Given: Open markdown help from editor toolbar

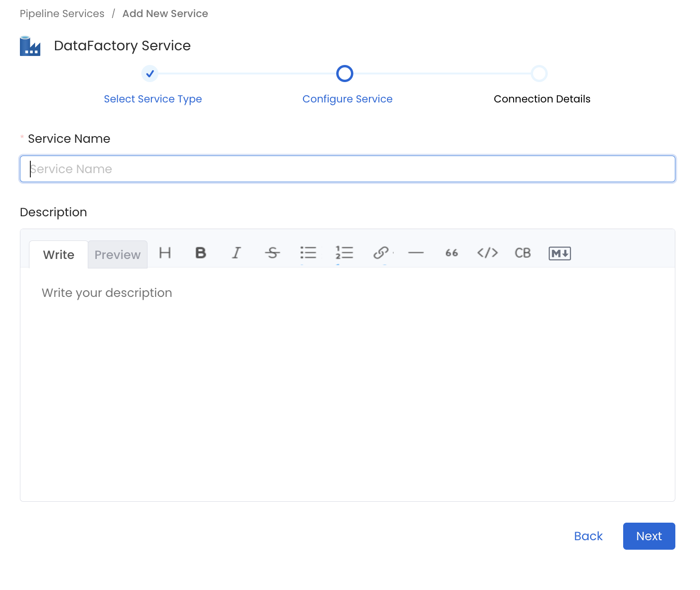Looking at the screenshot, I should pyautogui.click(x=559, y=253).
